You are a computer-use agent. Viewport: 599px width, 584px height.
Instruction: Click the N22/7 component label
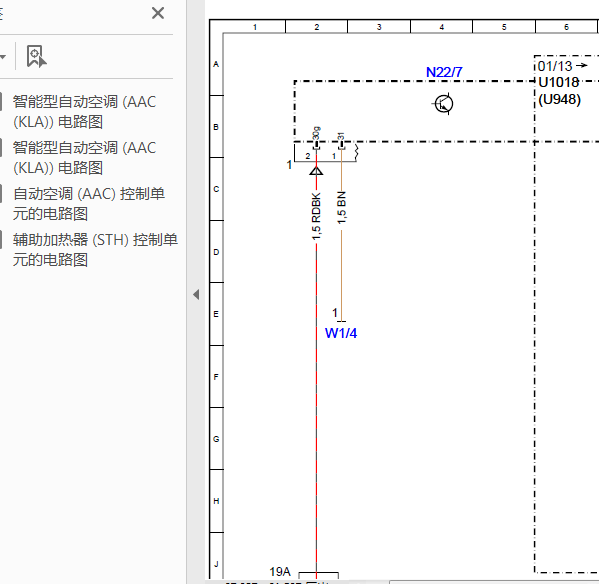(x=444, y=72)
